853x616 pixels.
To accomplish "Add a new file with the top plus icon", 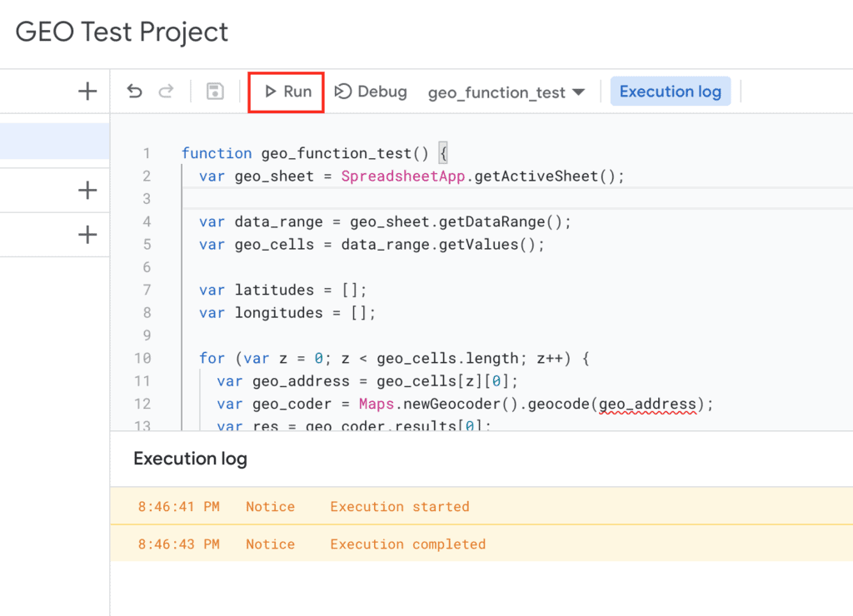I will pos(87,92).
